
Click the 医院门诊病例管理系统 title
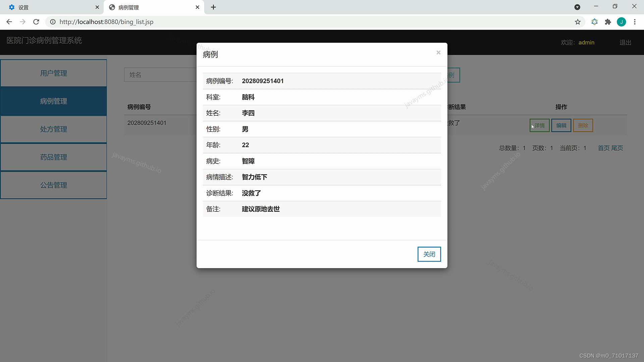click(x=44, y=41)
